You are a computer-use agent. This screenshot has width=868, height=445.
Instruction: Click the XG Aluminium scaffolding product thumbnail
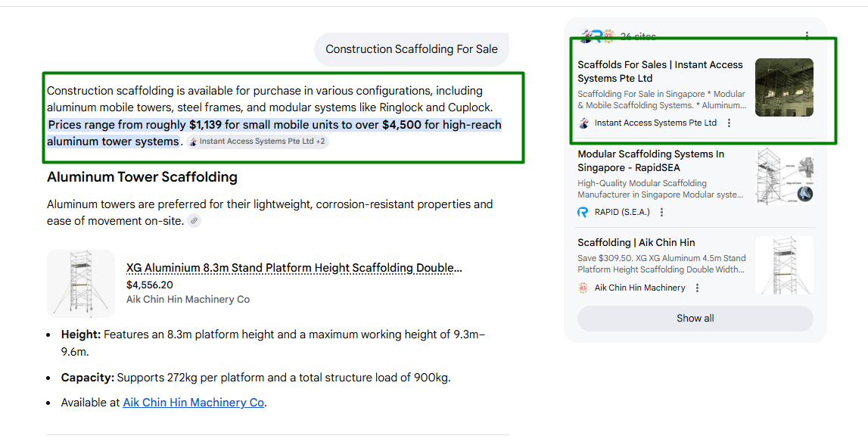coord(81,283)
